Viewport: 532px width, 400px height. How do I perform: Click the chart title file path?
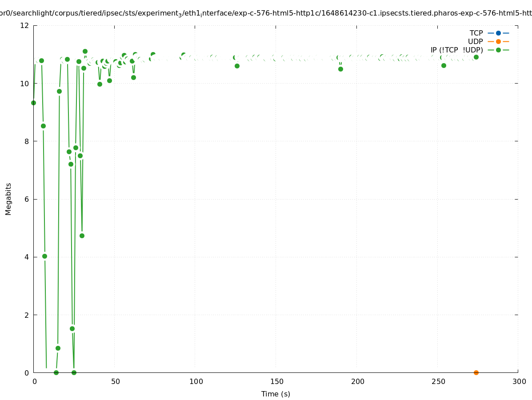tap(266, 13)
